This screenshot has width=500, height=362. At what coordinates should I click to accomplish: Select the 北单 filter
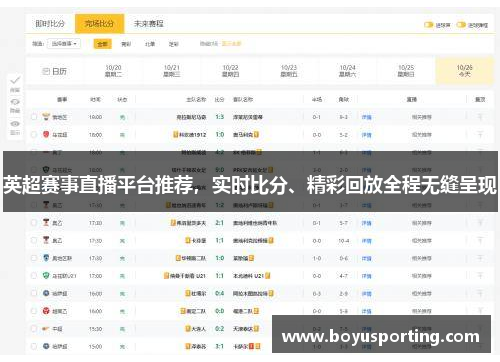pos(150,44)
